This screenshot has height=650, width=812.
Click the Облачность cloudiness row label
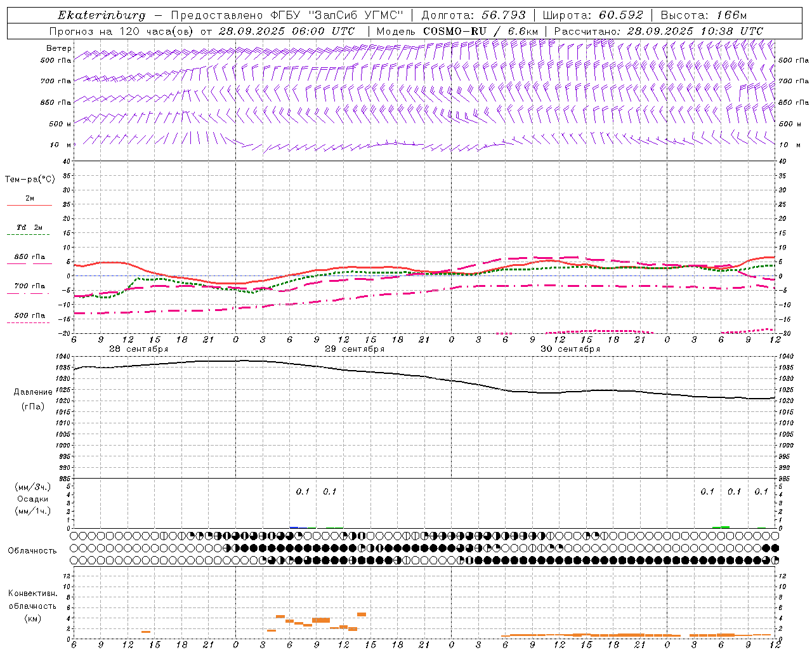[33, 550]
